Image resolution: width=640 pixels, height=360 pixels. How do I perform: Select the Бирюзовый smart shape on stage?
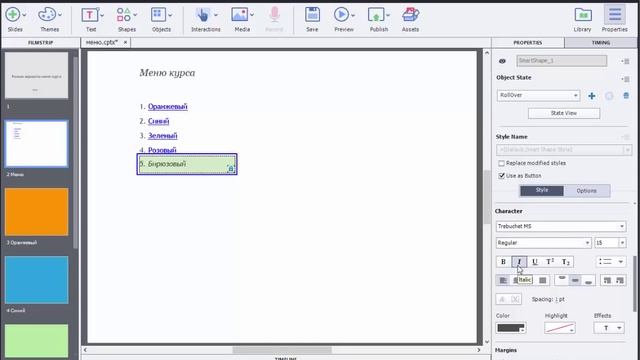[x=187, y=164]
